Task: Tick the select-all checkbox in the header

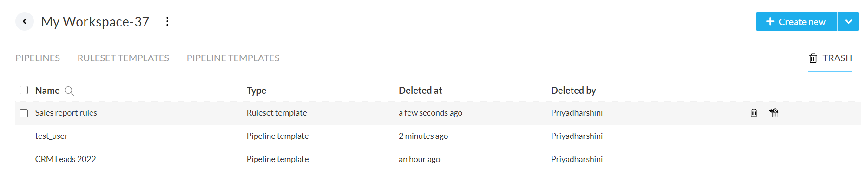Action: coord(24,90)
